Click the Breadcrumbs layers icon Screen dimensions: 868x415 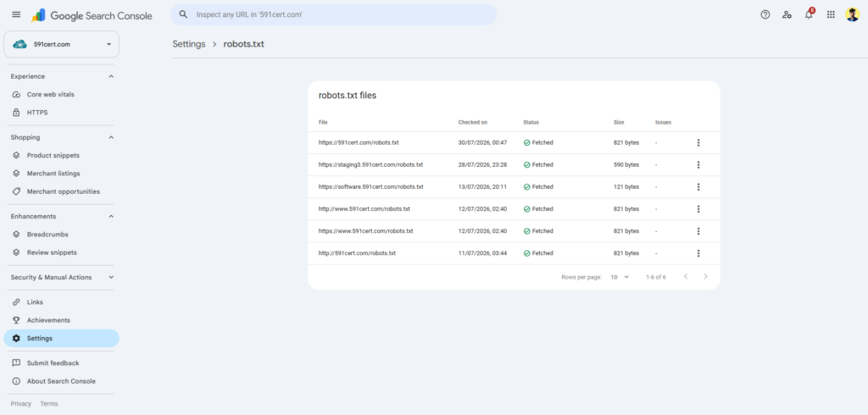[x=17, y=235]
